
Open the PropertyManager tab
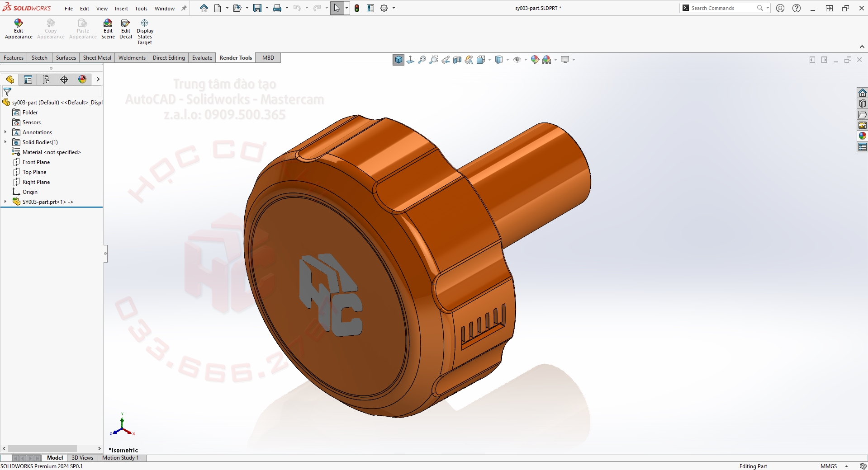click(28, 80)
